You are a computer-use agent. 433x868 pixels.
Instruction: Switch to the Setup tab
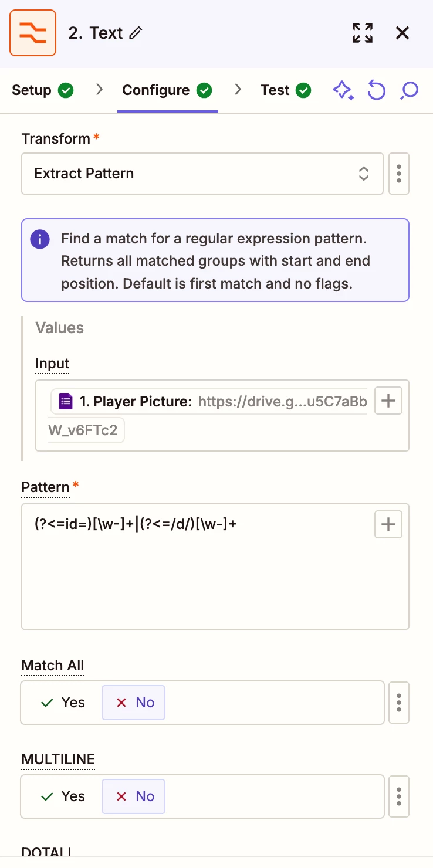coord(42,90)
